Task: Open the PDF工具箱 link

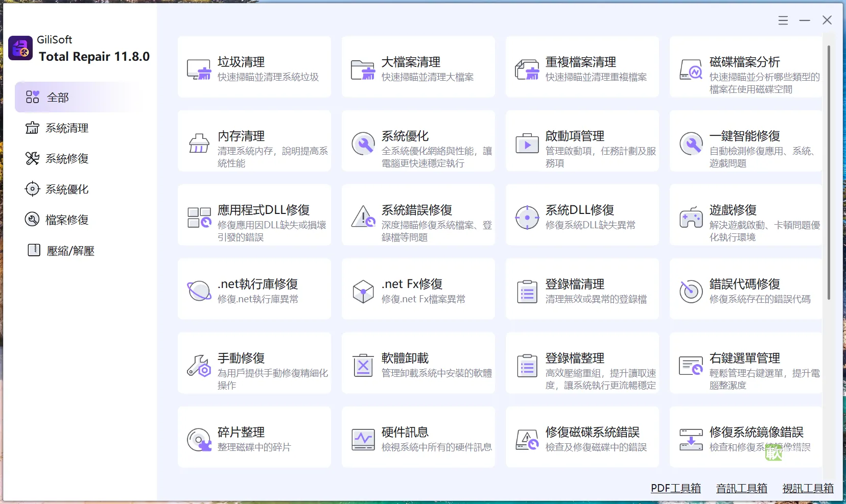Action: 675,488
